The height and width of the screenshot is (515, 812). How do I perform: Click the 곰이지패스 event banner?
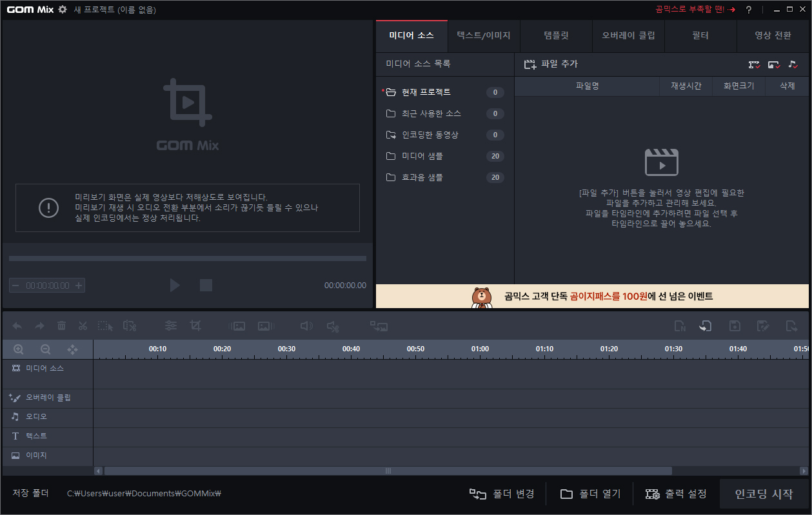592,296
